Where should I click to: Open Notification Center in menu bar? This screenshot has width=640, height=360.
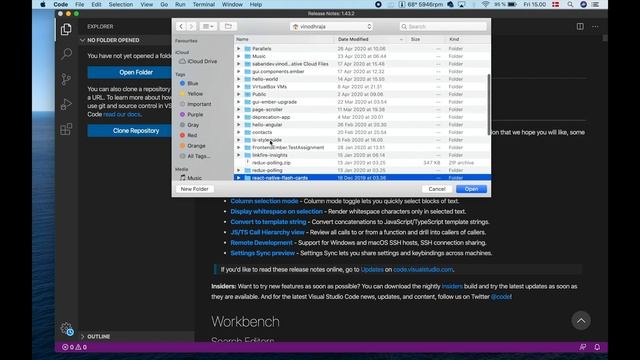(x=596, y=4)
